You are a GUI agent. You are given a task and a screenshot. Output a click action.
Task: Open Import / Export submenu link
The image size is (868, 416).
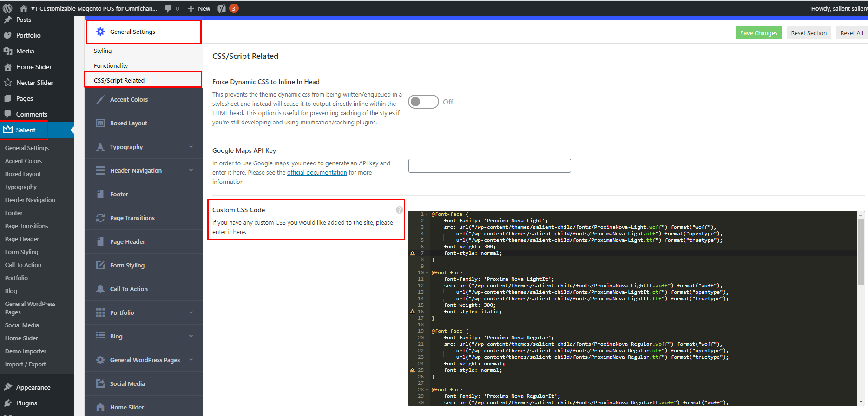point(25,364)
